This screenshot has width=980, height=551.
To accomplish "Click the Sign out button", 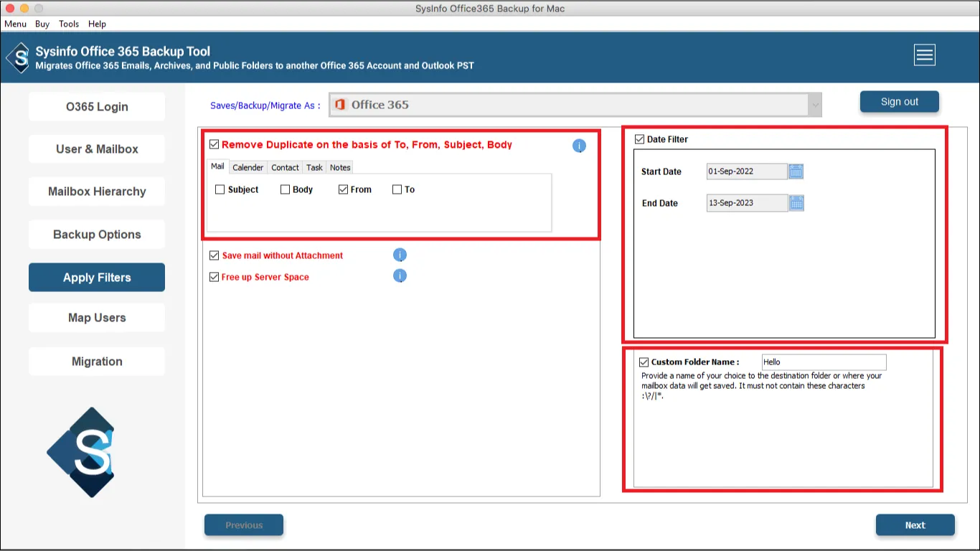I will pos(899,102).
